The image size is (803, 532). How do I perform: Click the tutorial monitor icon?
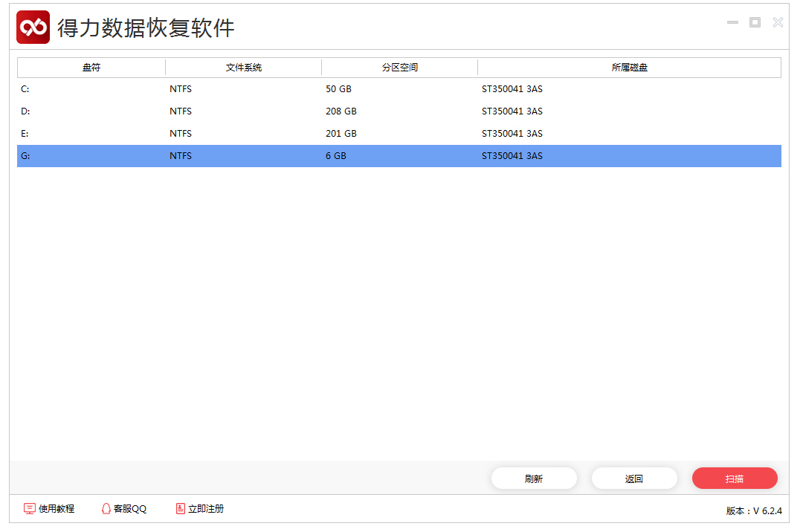click(x=30, y=509)
